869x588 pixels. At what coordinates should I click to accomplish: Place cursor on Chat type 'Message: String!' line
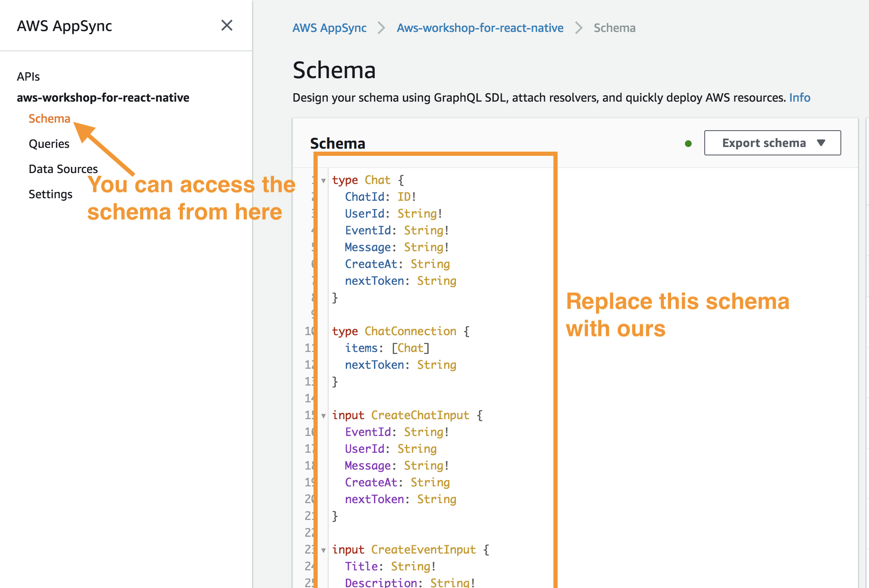click(397, 247)
